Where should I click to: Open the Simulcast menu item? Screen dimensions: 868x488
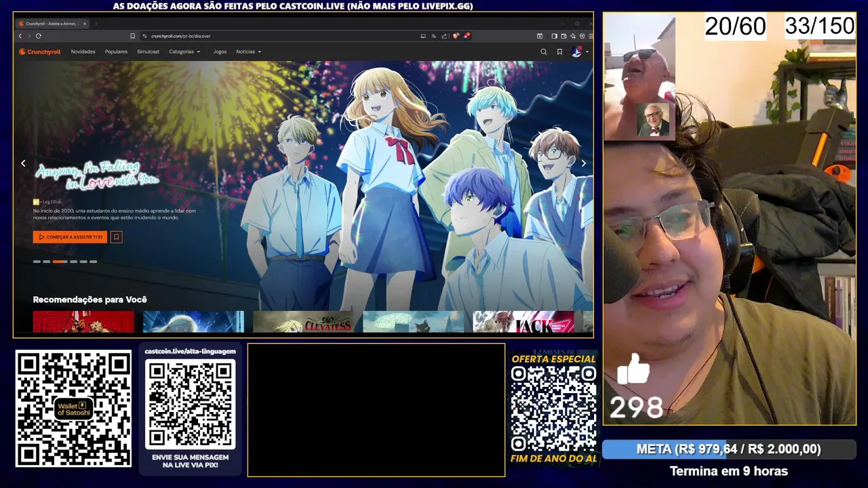coord(148,52)
